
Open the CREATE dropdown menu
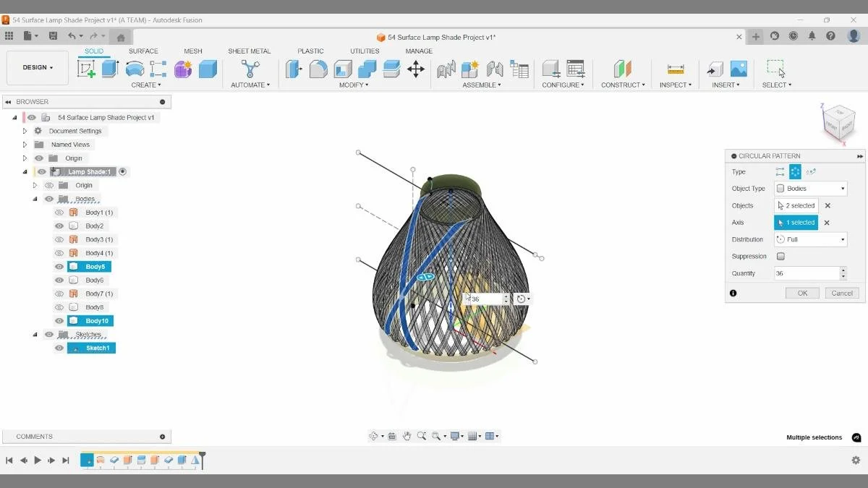(146, 85)
